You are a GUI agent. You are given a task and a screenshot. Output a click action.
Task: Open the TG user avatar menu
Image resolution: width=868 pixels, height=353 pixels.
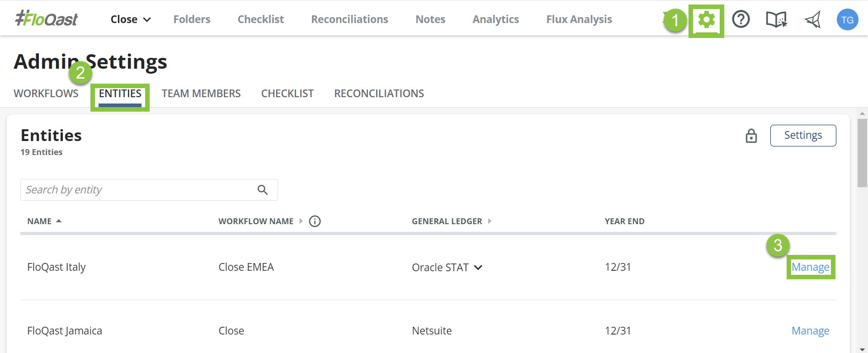point(847,19)
